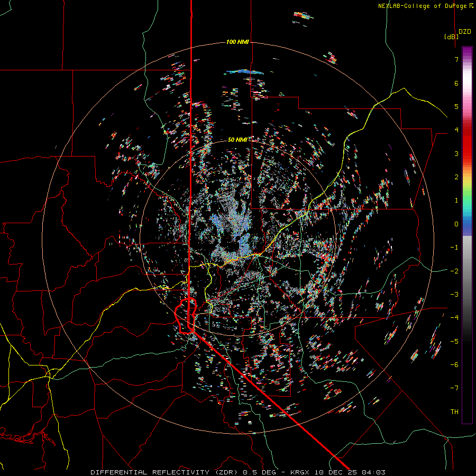Click the color scale value 6
Screen dimensions: 476x476
[456, 83]
